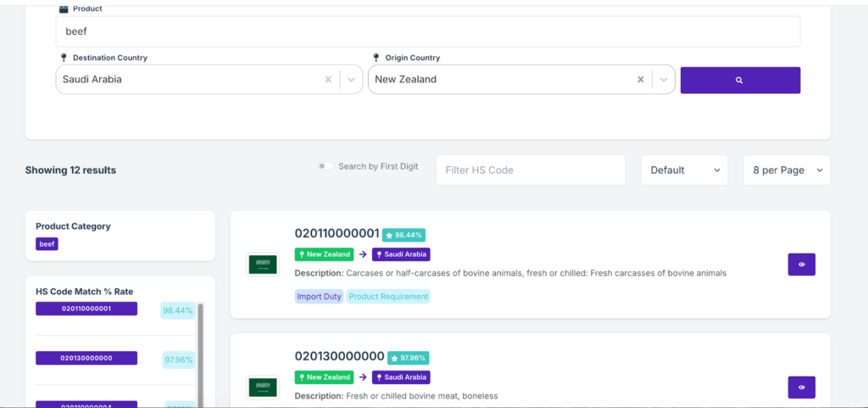
Task: Click Saudi flag thumbnail of second result
Action: click(262, 388)
